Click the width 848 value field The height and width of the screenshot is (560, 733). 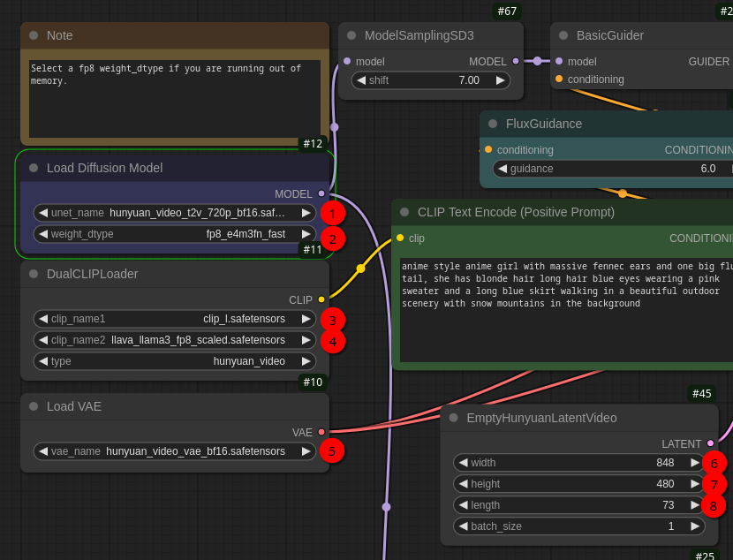click(579, 463)
